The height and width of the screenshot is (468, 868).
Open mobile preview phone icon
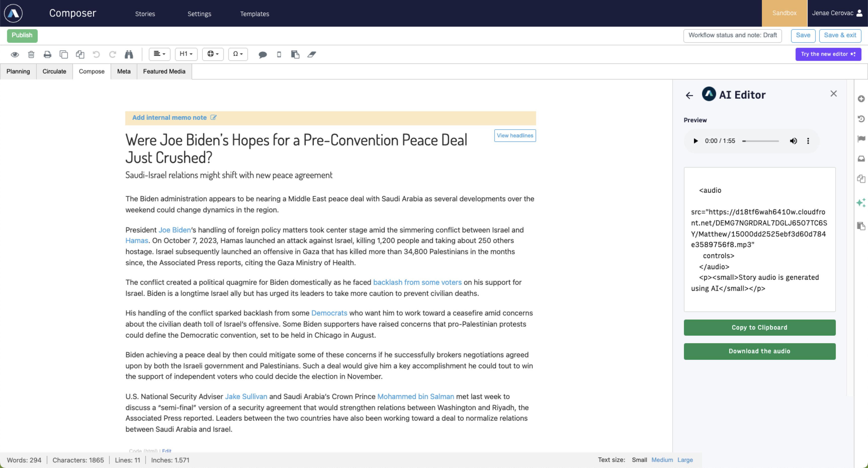(x=279, y=54)
